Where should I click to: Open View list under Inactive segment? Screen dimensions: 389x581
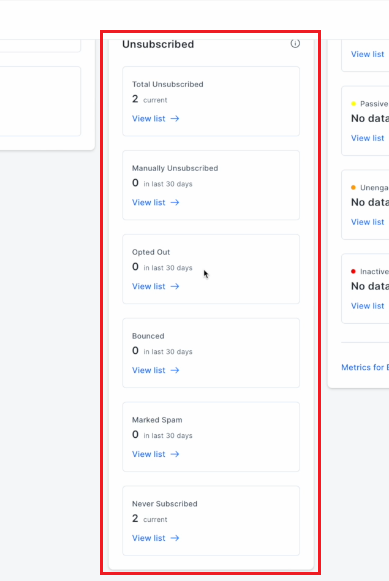pyautogui.click(x=368, y=306)
